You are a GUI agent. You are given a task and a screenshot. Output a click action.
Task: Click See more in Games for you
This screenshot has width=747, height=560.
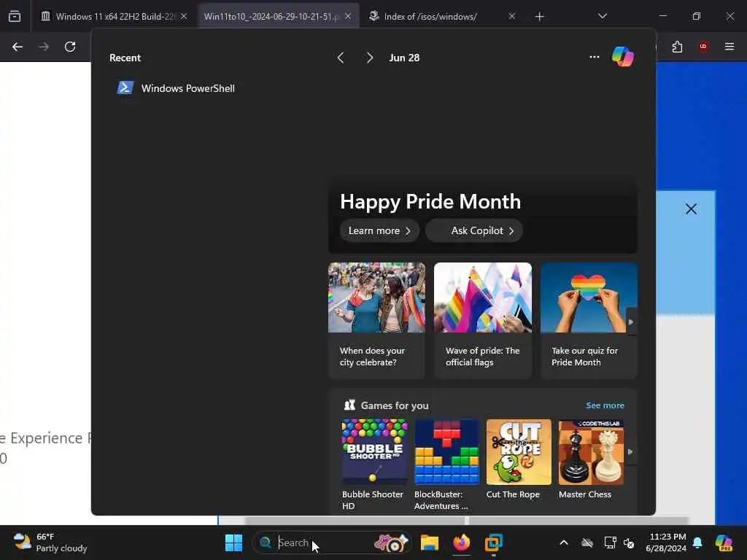[605, 405]
